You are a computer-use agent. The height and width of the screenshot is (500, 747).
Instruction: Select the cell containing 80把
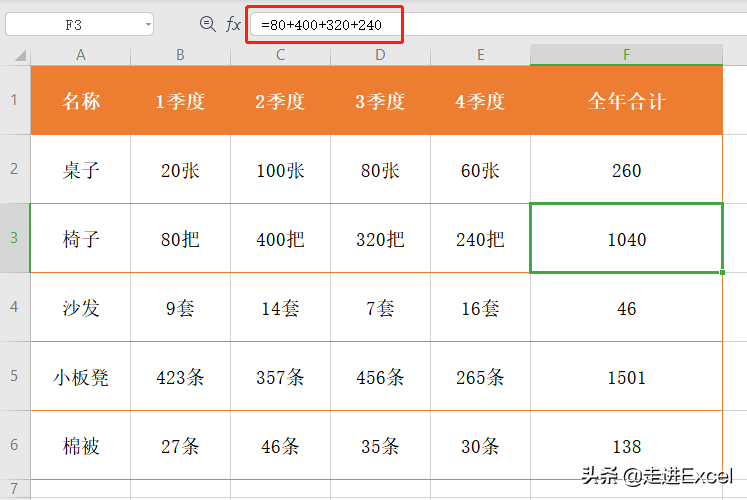[181, 239]
